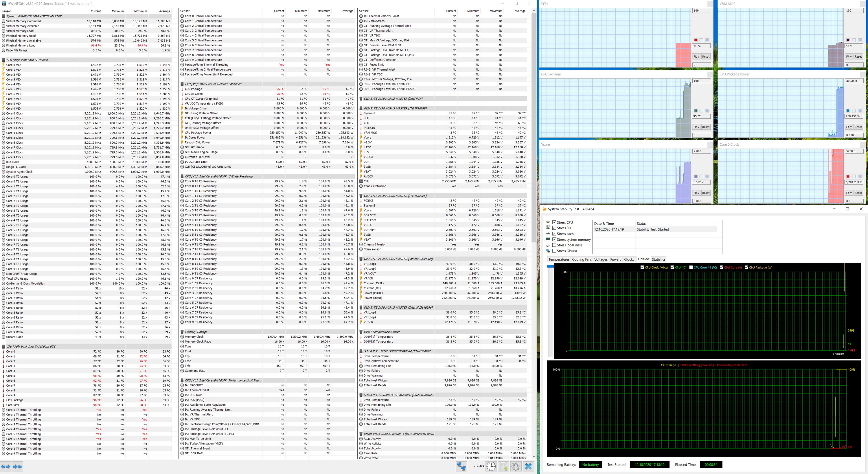Enable the Stress GPU(s) checkbox
This screenshot has width=868, height=474.
pos(554,251)
